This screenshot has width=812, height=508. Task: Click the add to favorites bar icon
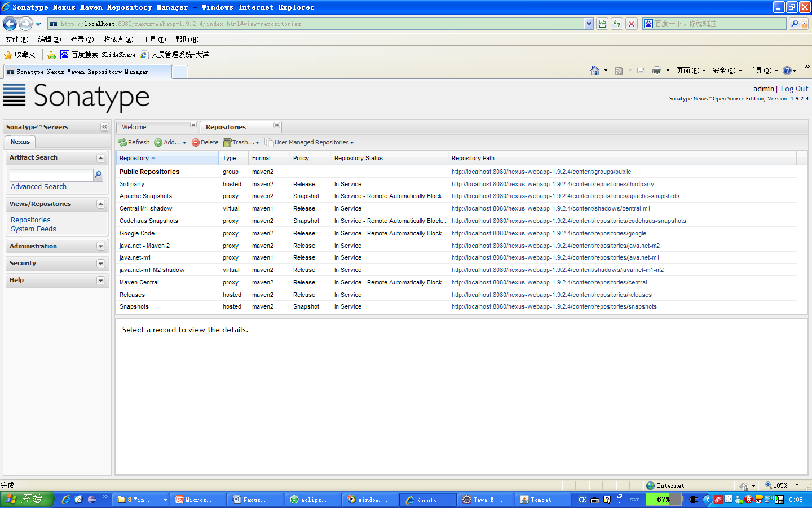pyautogui.click(x=51, y=55)
